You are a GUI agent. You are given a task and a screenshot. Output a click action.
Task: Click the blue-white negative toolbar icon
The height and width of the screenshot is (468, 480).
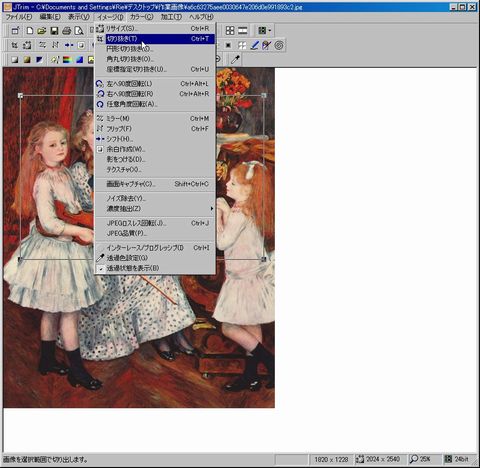[x=39, y=60]
